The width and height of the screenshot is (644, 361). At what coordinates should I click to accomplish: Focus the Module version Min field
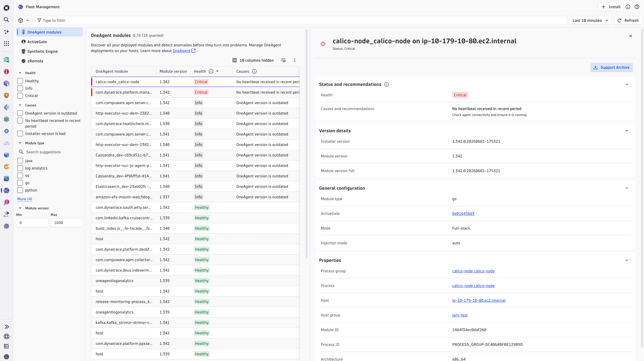32,223
